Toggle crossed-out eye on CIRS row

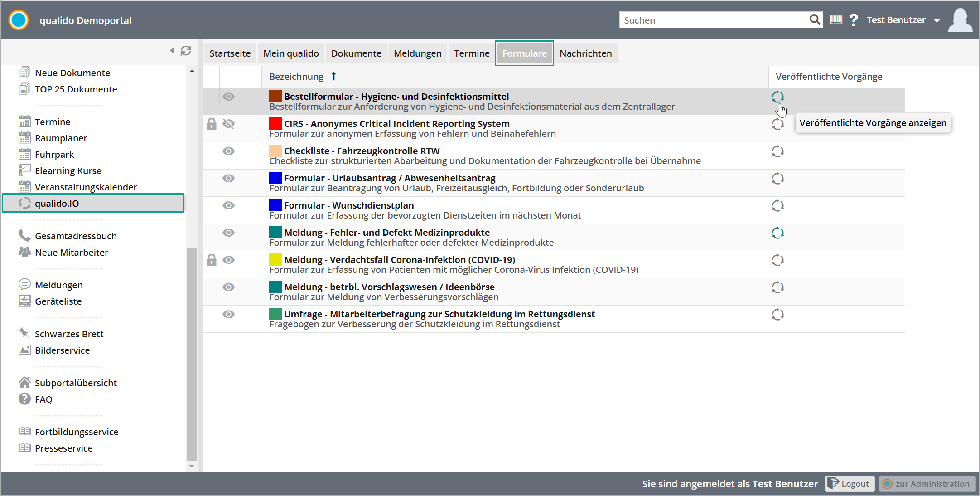229,124
